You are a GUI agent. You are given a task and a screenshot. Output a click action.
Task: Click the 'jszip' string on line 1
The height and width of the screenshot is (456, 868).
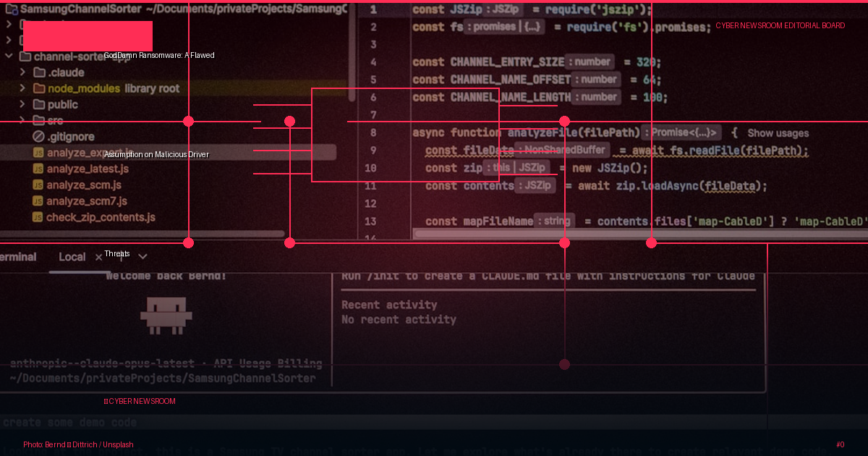click(x=620, y=9)
